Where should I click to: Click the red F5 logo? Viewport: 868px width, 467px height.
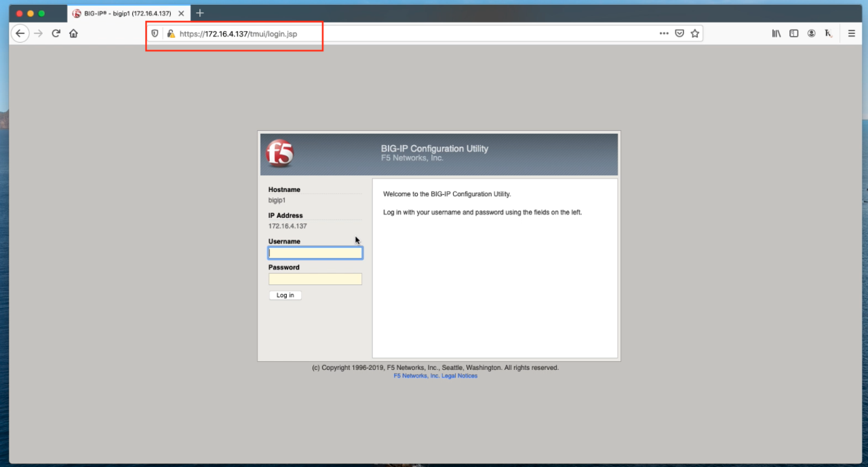tap(279, 153)
